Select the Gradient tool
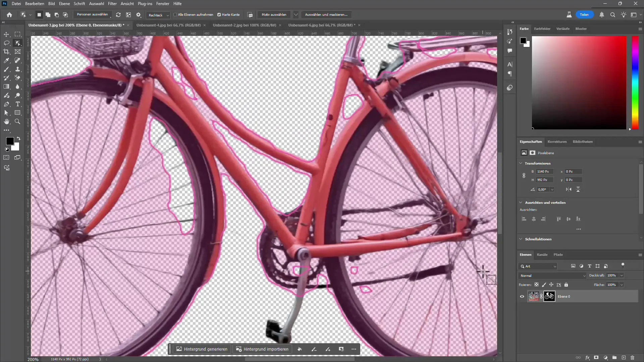Viewport: 644px width, 362px height. (x=6, y=86)
